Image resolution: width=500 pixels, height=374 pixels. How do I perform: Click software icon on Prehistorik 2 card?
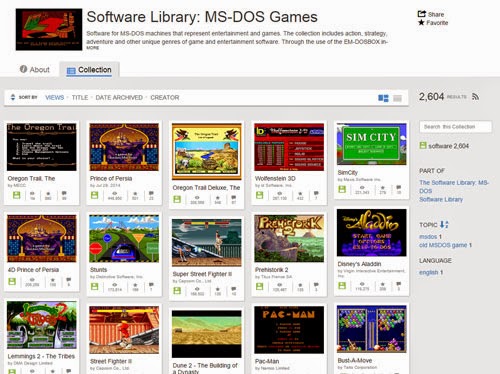tap(259, 286)
